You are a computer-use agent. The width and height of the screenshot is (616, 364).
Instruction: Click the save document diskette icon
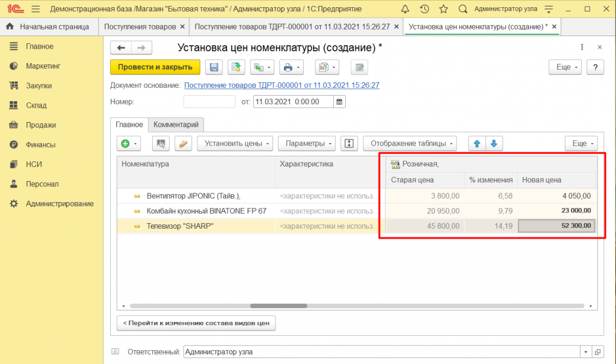[x=214, y=67]
